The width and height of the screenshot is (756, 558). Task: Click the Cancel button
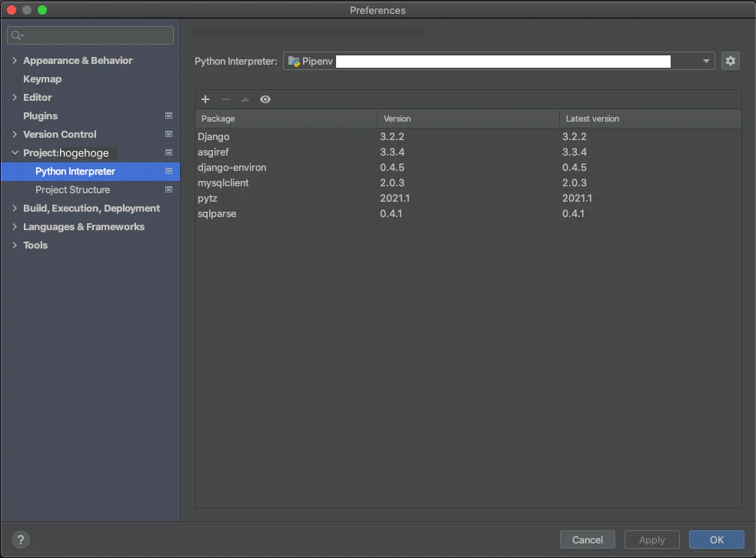pos(588,540)
